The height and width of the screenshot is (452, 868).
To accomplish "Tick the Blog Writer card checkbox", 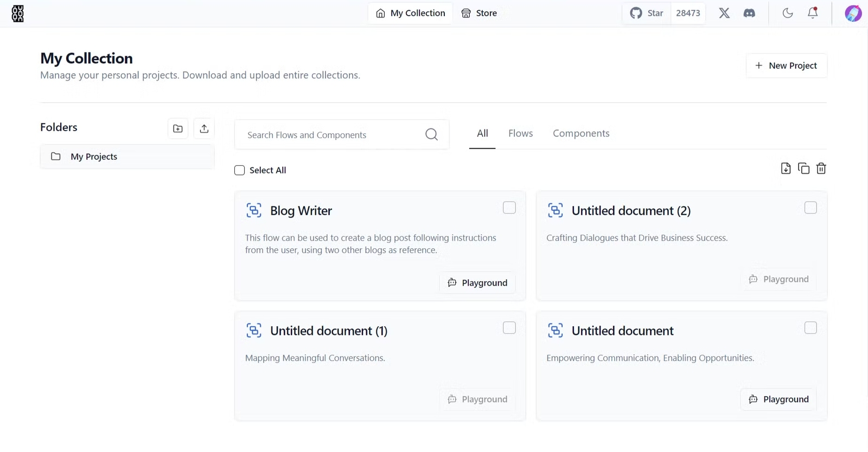I will pos(509,208).
